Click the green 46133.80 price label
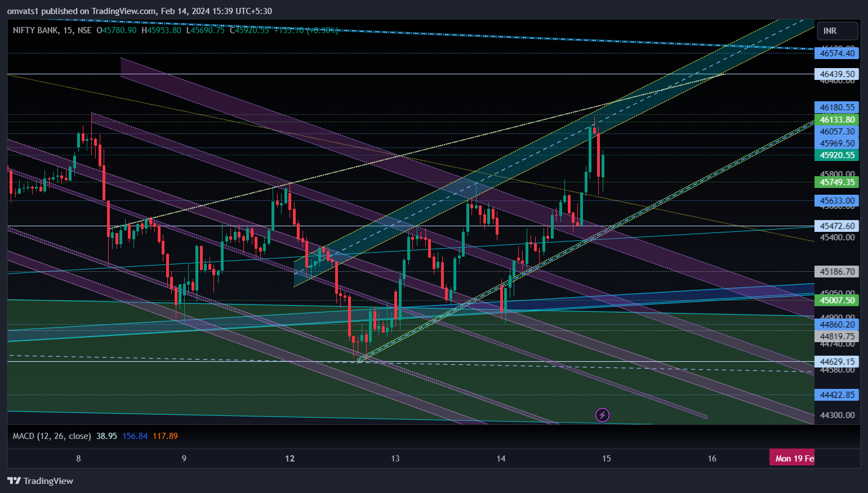The width and height of the screenshot is (868, 493). (837, 120)
